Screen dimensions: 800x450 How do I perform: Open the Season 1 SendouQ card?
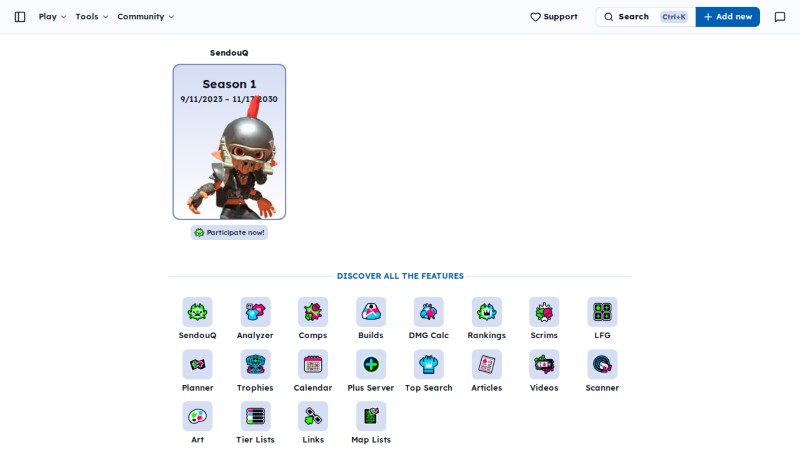pos(229,142)
